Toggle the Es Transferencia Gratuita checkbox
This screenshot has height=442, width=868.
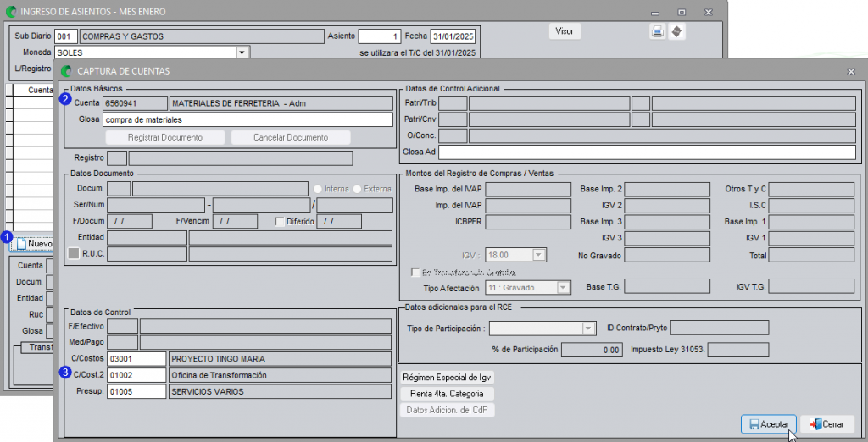pyautogui.click(x=415, y=272)
